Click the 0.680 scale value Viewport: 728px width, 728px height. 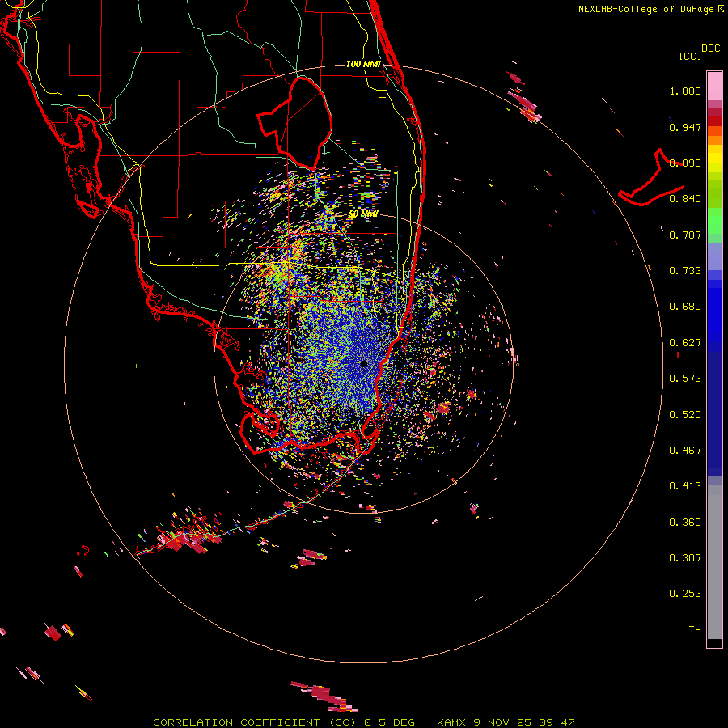(x=685, y=307)
